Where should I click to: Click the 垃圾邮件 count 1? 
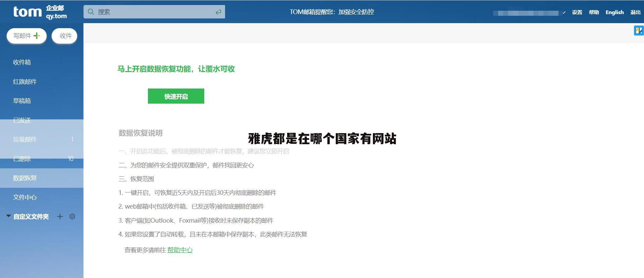tap(72, 139)
